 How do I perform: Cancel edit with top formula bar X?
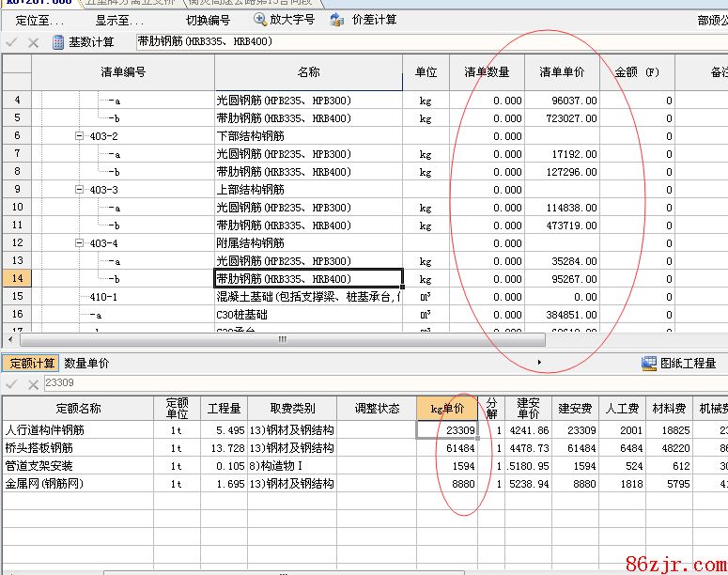coord(33,42)
